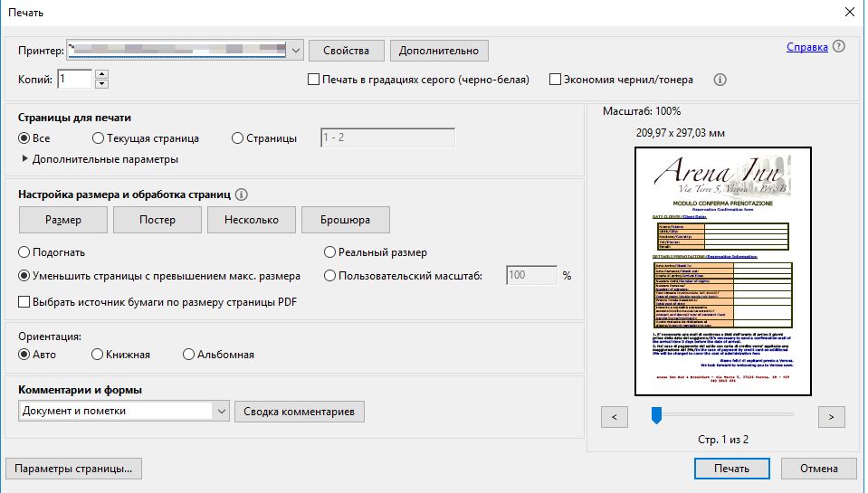Click the custom scale percent field
This screenshot has height=493, width=868.
click(531, 275)
